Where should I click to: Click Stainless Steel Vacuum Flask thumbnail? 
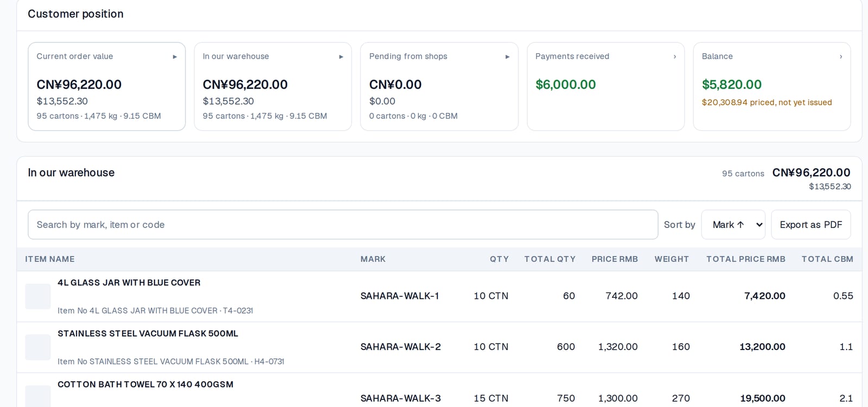pos(38,347)
